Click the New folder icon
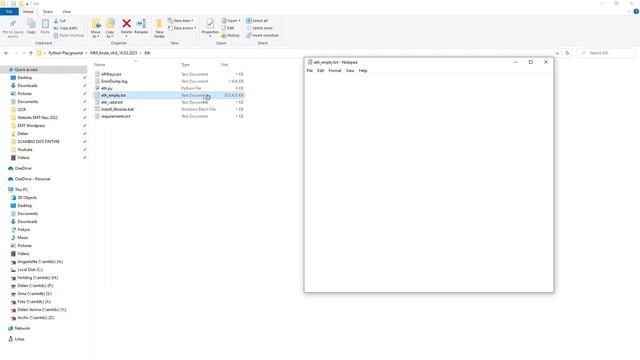 159,24
